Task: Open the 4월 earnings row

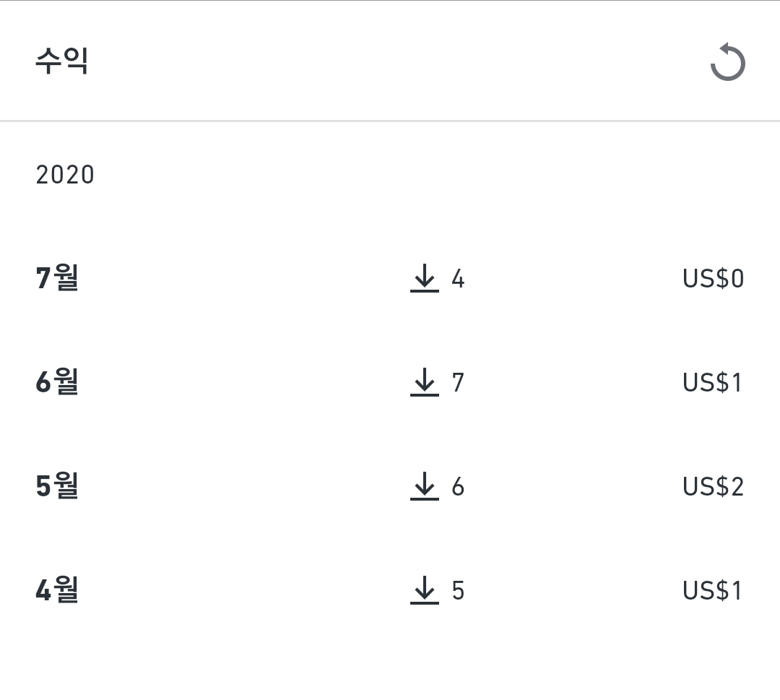Action: click(x=390, y=590)
